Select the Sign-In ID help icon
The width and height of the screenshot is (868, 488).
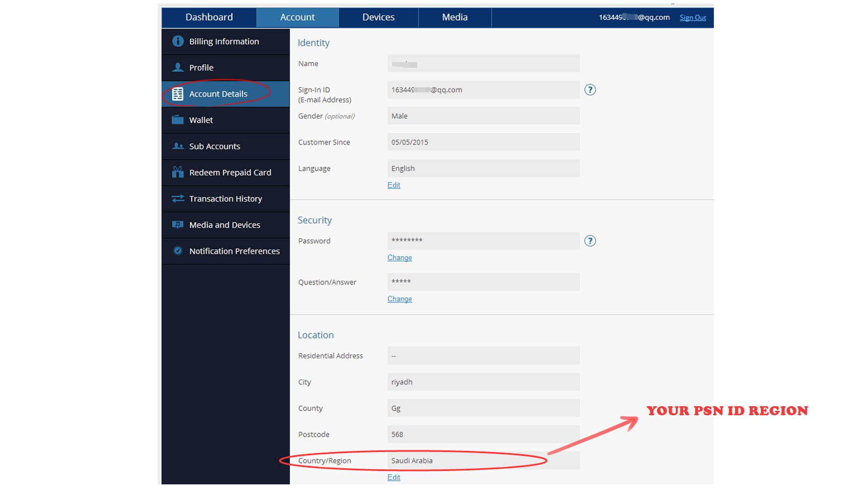(590, 90)
